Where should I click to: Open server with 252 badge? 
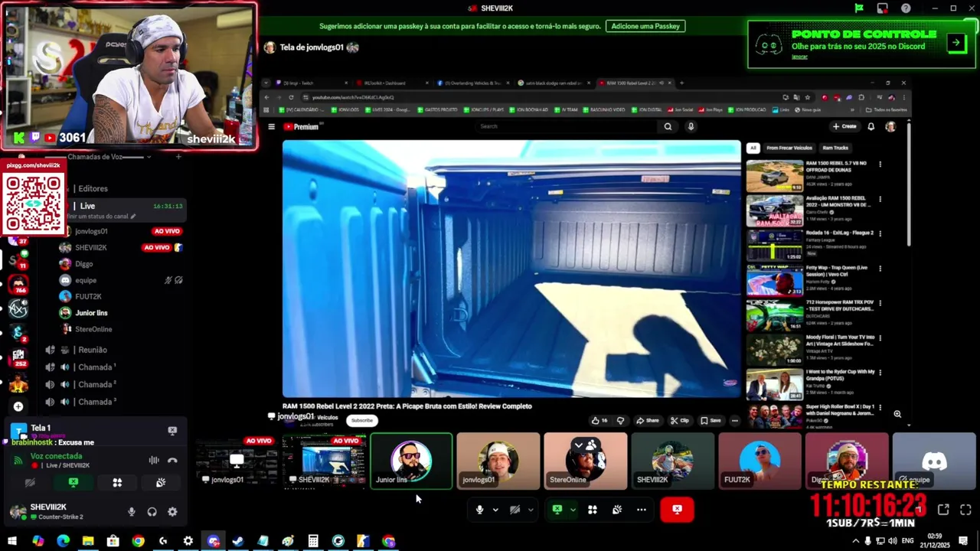click(18, 357)
